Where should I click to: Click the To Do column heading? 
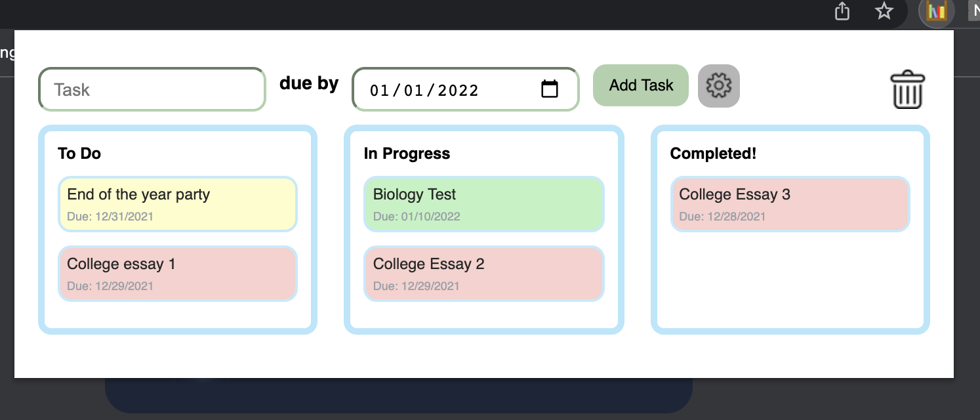(79, 154)
